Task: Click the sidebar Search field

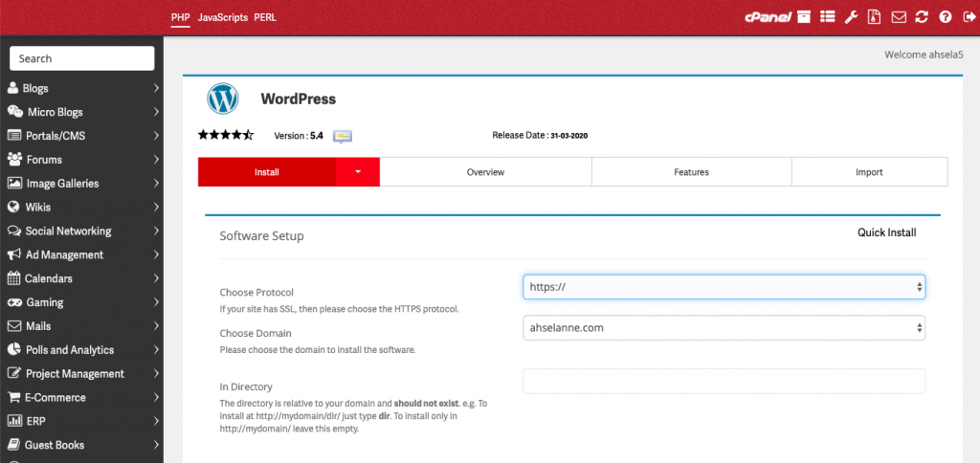Action: pyautogui.click(x=82, y=58)
